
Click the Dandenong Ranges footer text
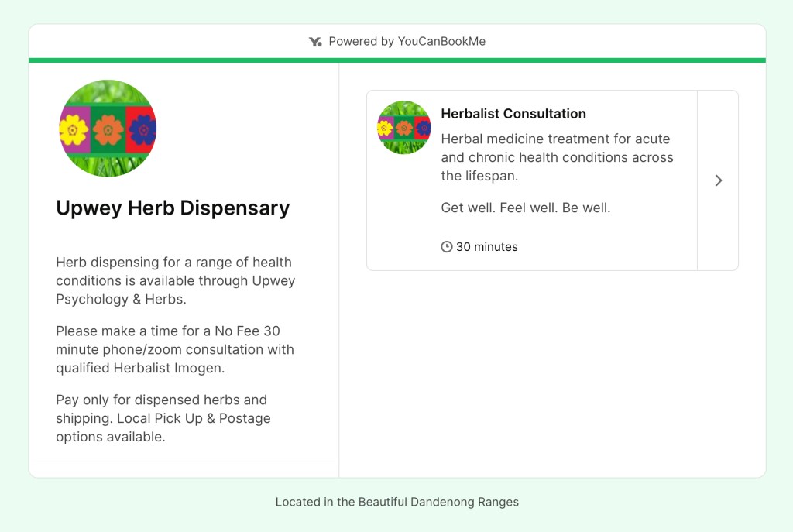396,502
